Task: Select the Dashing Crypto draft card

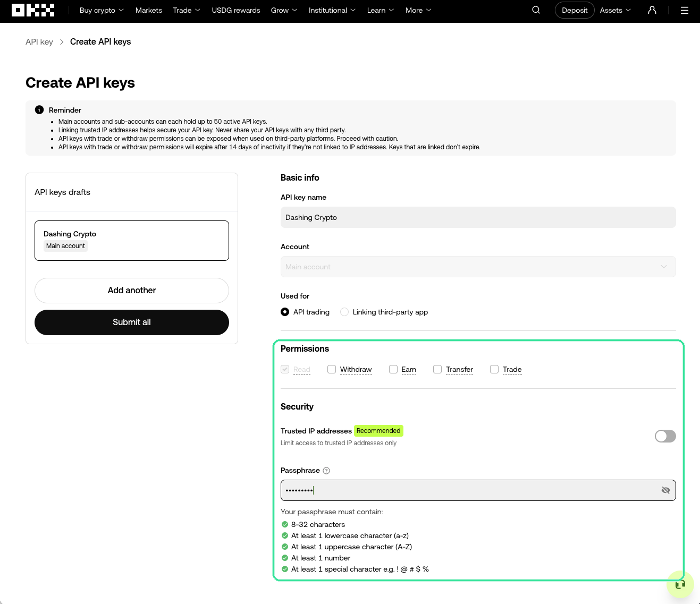Action: (132, 241)
